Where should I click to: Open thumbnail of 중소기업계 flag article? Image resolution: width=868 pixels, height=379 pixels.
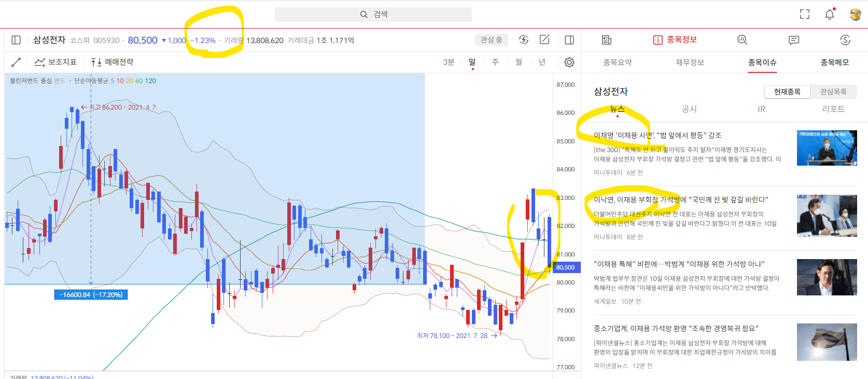827,342
